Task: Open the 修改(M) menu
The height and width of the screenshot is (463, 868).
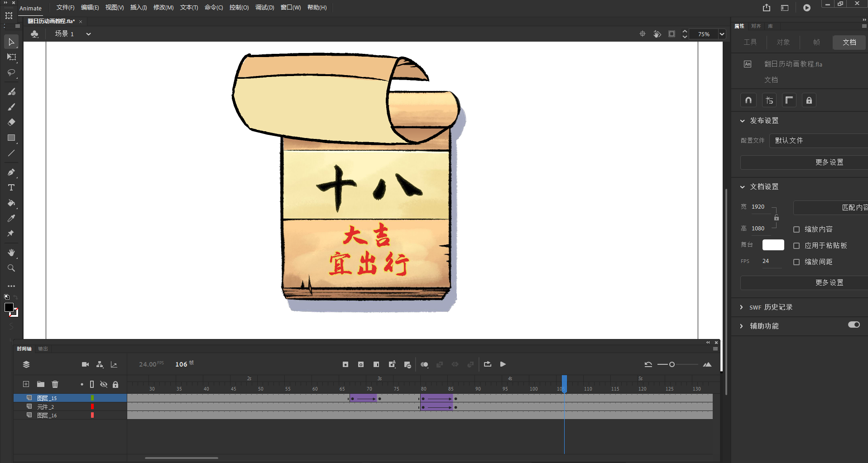Action: tap(163, 8)
